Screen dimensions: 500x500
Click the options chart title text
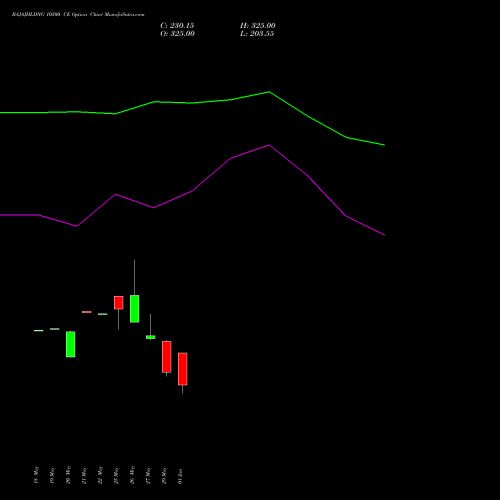(78, 15)
